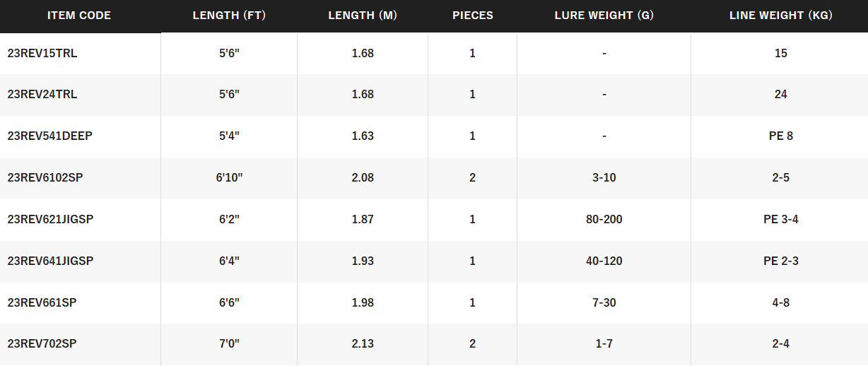Select the 23REV661SP item code
Screen dimensions: 868x366
(x=42, y=303)
